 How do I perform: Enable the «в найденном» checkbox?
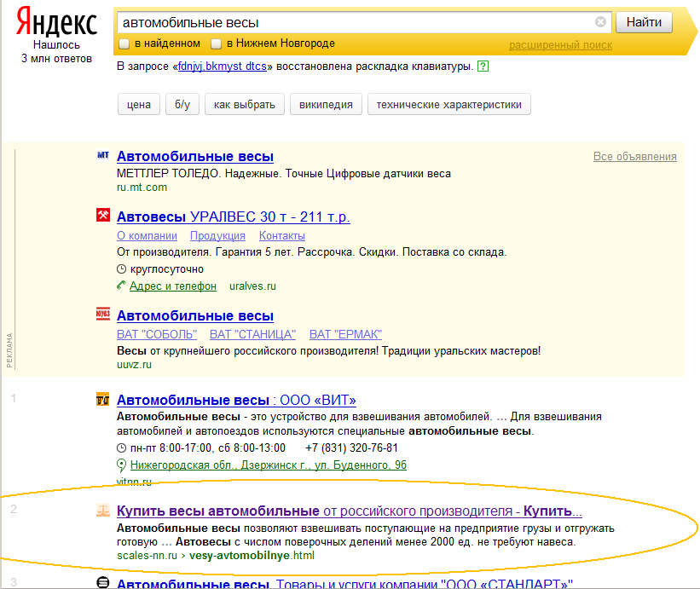point(124,43)
